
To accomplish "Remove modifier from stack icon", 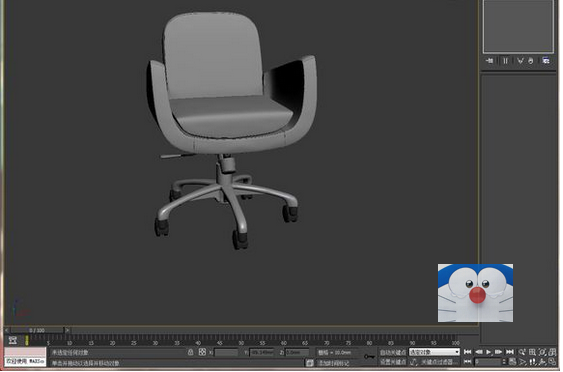I will (531, 61).
